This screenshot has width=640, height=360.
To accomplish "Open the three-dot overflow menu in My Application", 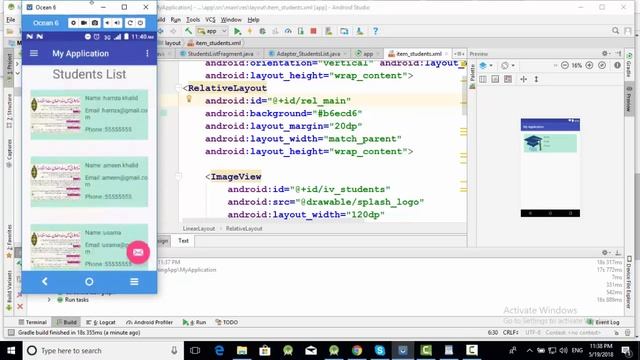I will pos(147,53).
